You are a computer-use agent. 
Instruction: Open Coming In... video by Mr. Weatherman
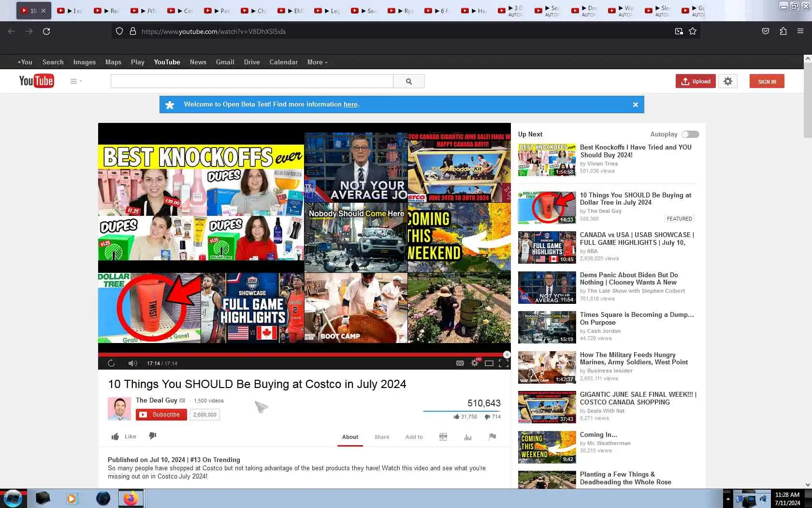(598, 434)
